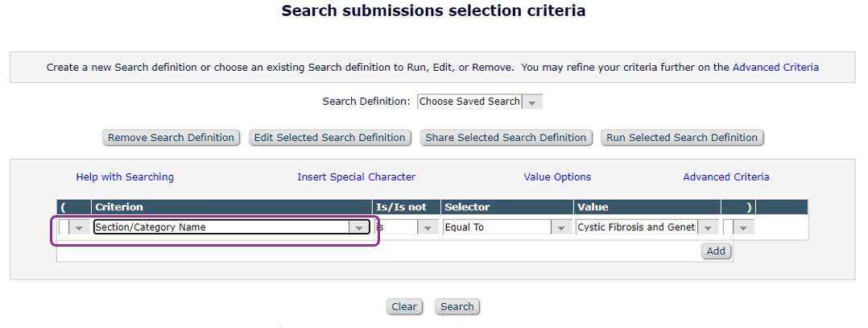This screenshot has height=328, width=868.
Task: Open the opening parenthesis dropdown
Action: tap(72, 228)
